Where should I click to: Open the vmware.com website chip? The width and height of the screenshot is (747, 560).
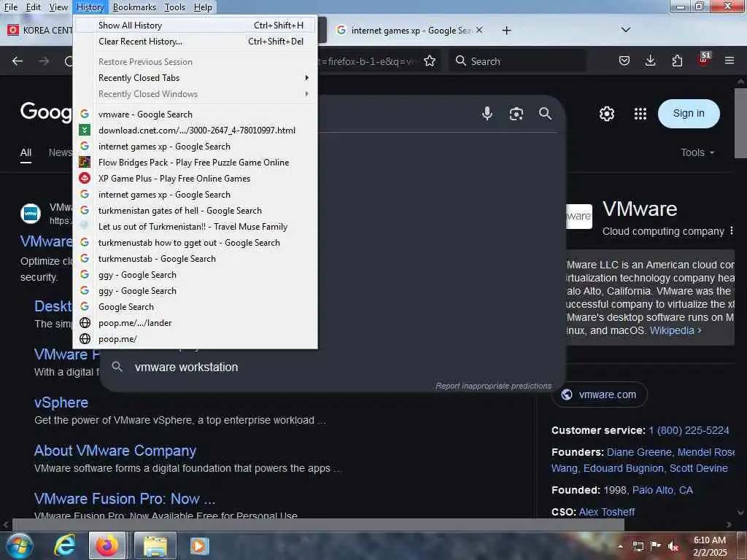point(600,394)
